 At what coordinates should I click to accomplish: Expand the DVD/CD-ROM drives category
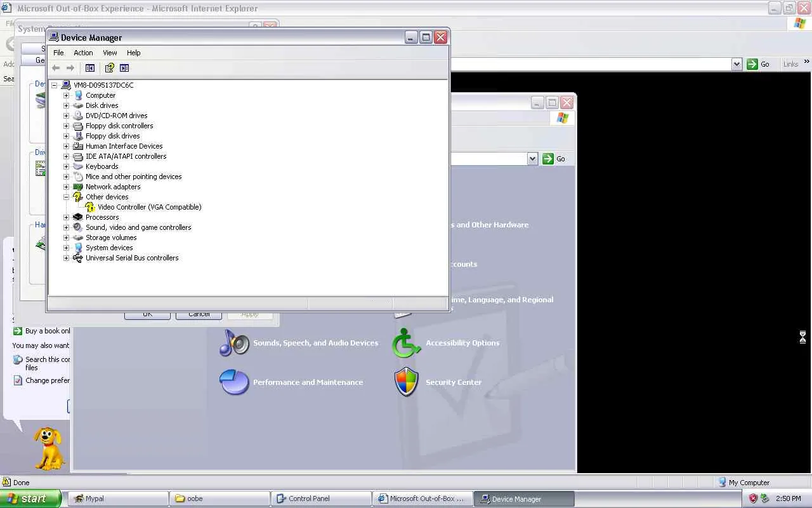pos(66,116)
